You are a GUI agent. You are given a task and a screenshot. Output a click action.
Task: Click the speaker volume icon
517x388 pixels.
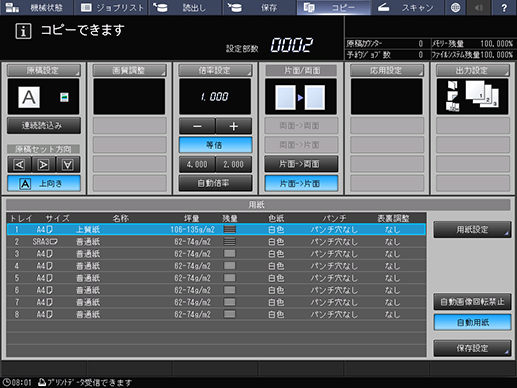pos(479,7)
